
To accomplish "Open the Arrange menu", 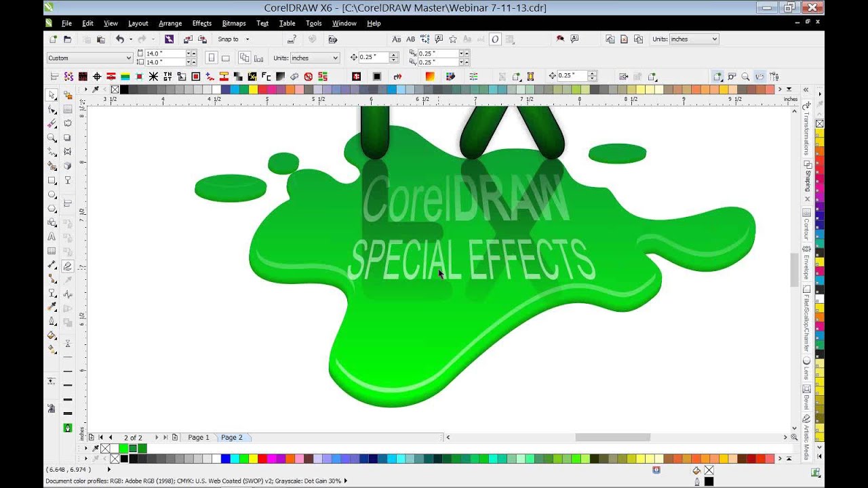I will click(170, 23).
